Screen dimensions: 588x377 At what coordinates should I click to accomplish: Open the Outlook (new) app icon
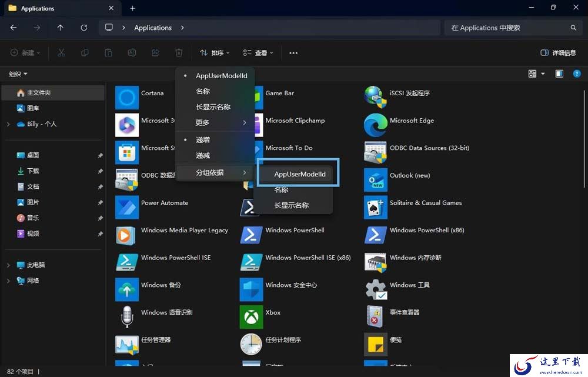point(375,180)
